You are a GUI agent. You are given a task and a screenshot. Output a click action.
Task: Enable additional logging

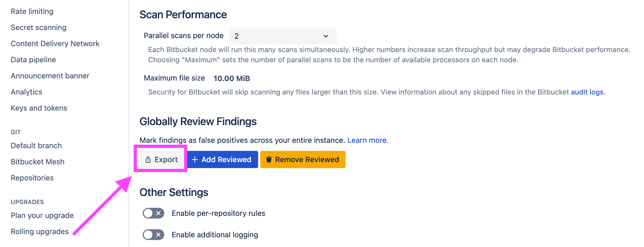tap(153, 234)
